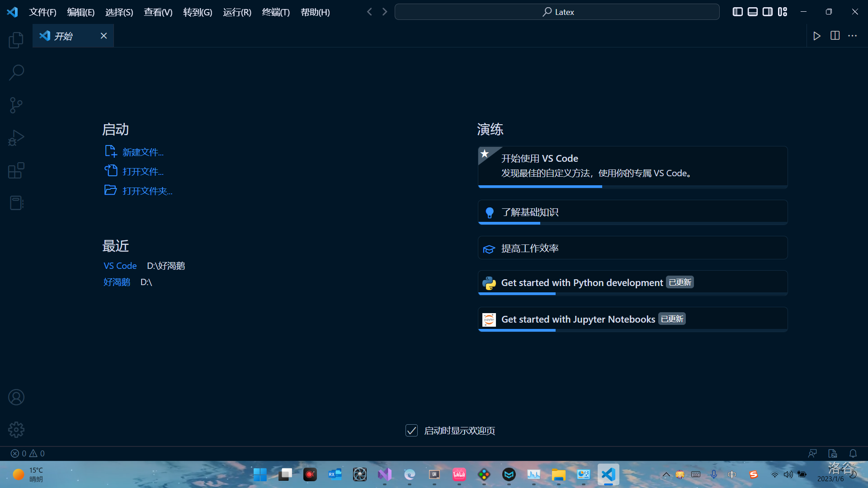Open the 终端(T) menu
868x488 pixels.
276,12
